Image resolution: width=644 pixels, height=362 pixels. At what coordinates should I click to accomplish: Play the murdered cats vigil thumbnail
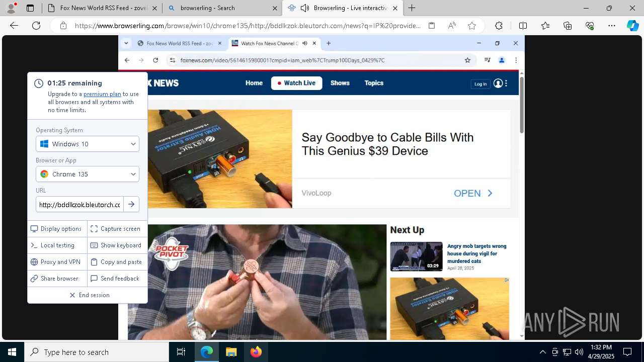tap(416, 256)
